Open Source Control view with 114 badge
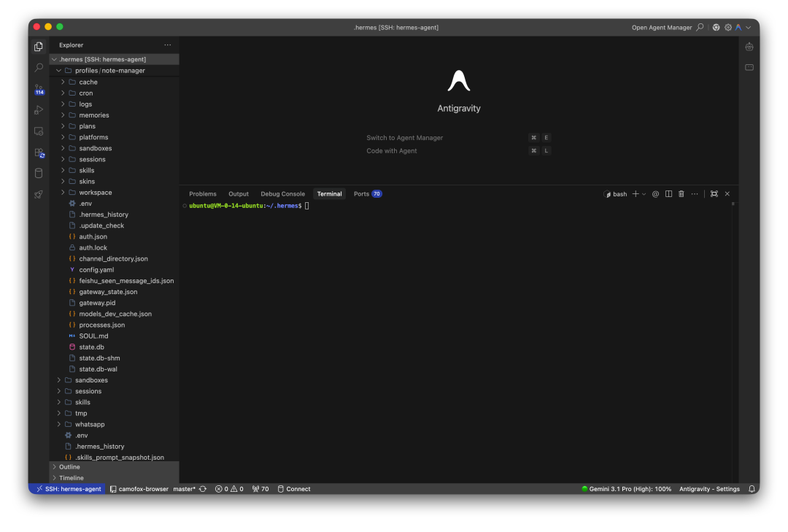Image resolution: width=788 pixels, height=532 pixels. click(39, 89)
